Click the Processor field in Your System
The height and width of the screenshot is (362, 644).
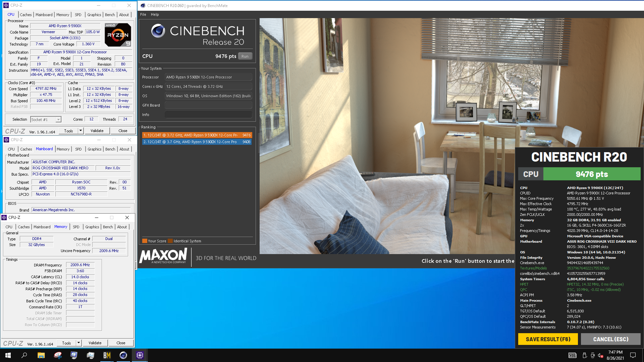(208, 77)
